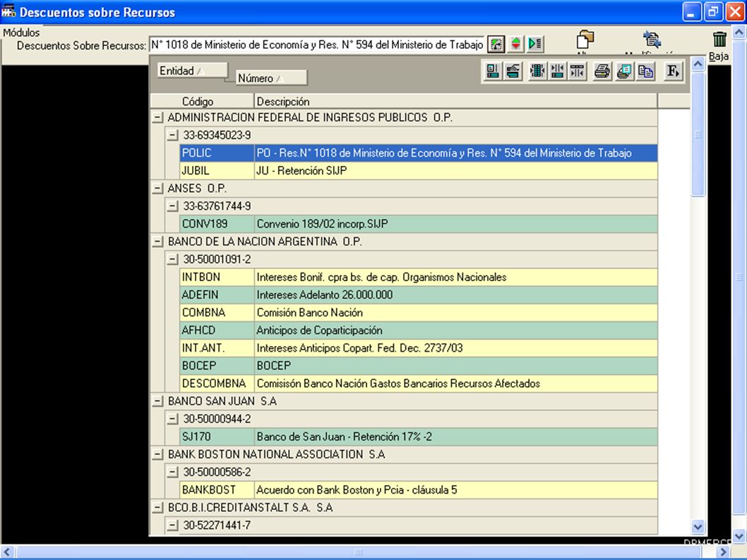
Task: Collapse the BCO.B.I.CREDITANSTALT S.A. group
Action: coord(157,508)
